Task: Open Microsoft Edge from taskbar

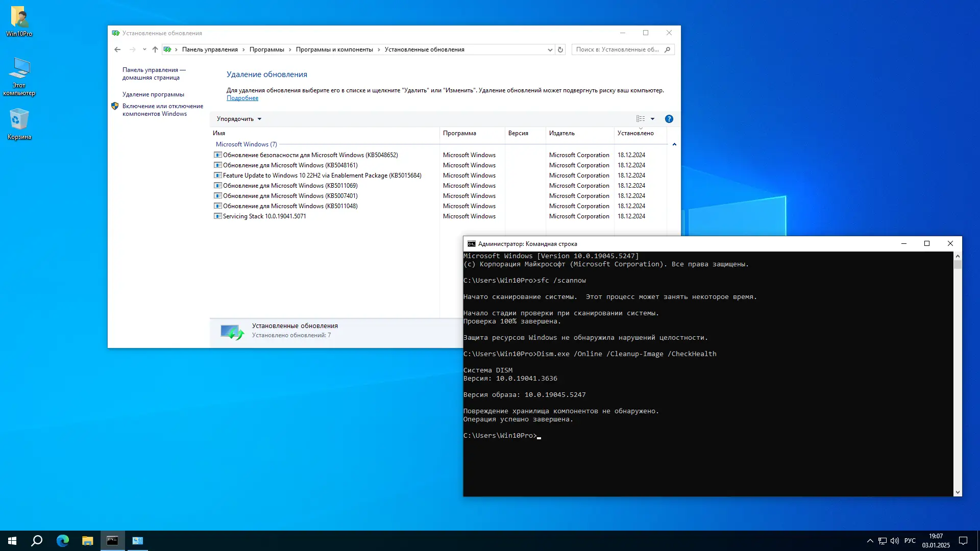Action: click(62, 541)
